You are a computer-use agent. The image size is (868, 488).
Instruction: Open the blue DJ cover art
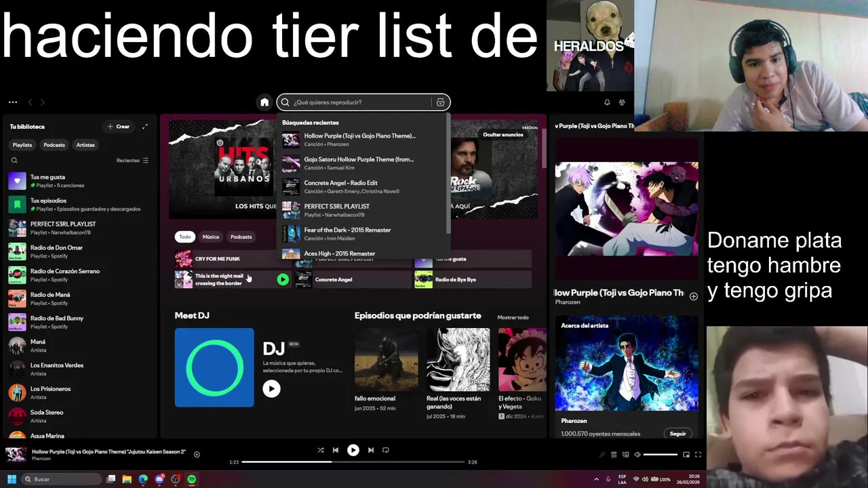point(214,367)
